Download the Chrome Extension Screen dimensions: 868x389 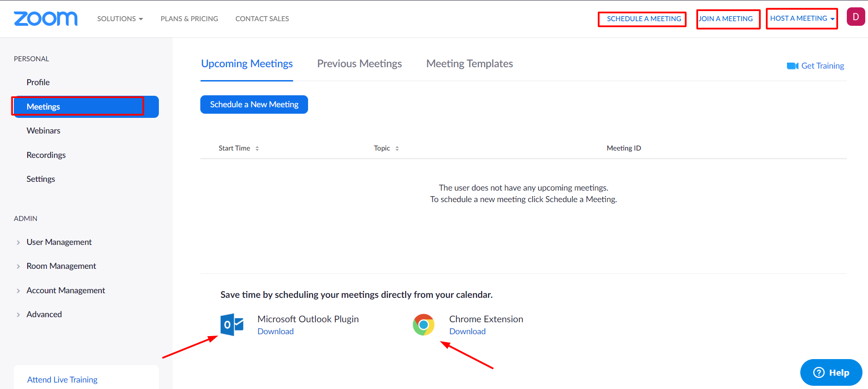click(x=467, y=331)
